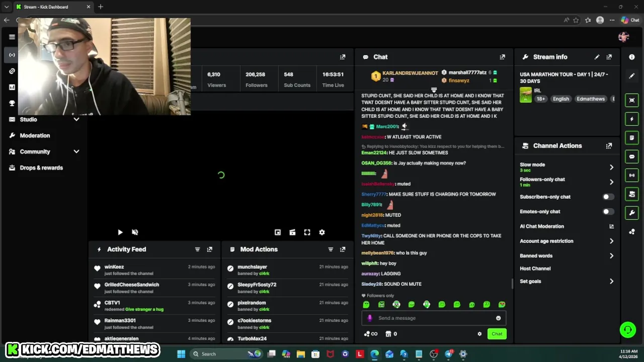The width and height of the screenshot is (644, 362).
Task: Open the user avatar at top right
Action: (x=624, y=37)
